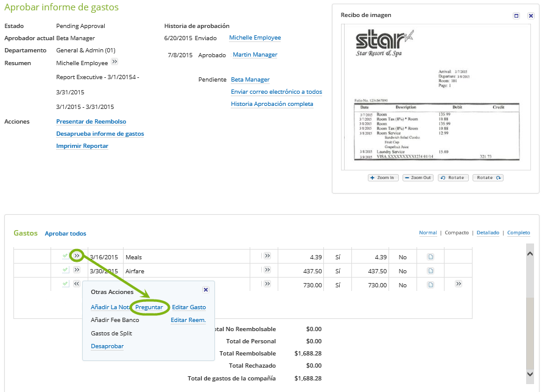Viewport: 545px width, 392px height.
Task: Zoom in on the receipt image
Action: click(383, 178)
